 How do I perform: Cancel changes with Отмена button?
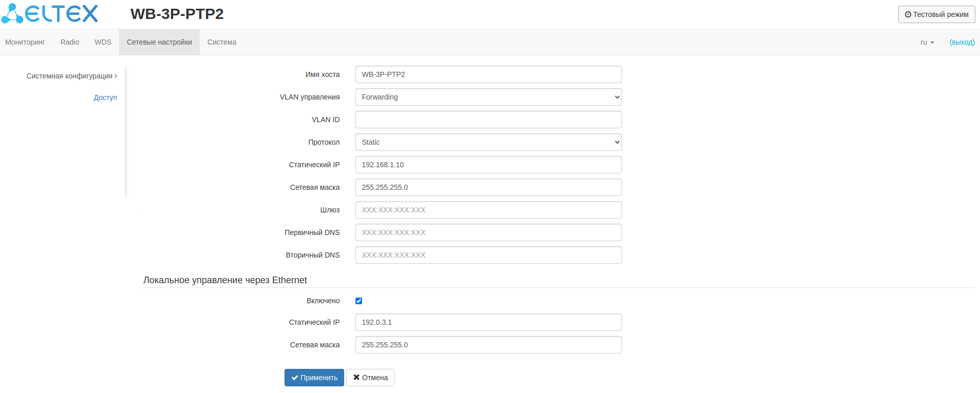coord(370,378)
